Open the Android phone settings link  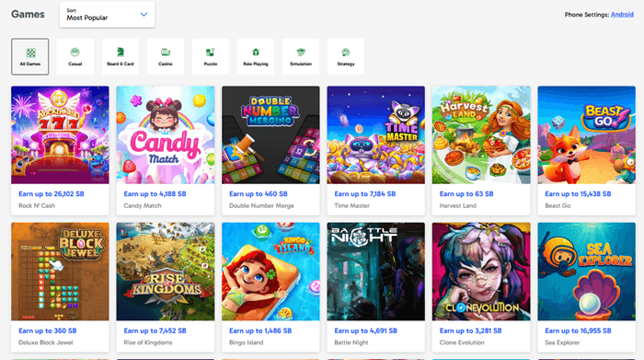coord(622,15)
